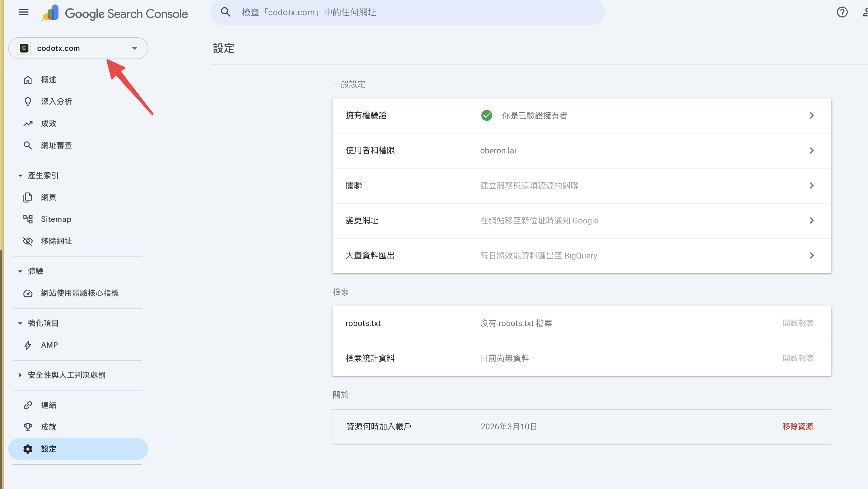Click the Sitemap tree icon in sidebar
868x489 pixels.
[28, 219]
